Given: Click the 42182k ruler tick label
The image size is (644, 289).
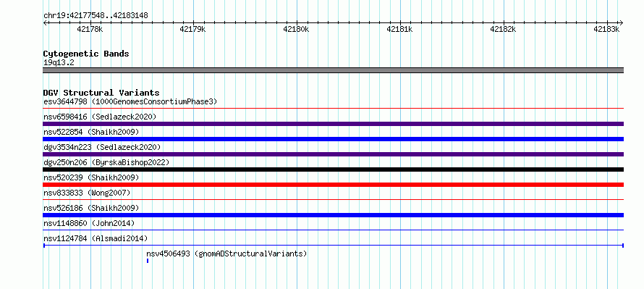Looking at the screenshot, I should click(504, 30).
